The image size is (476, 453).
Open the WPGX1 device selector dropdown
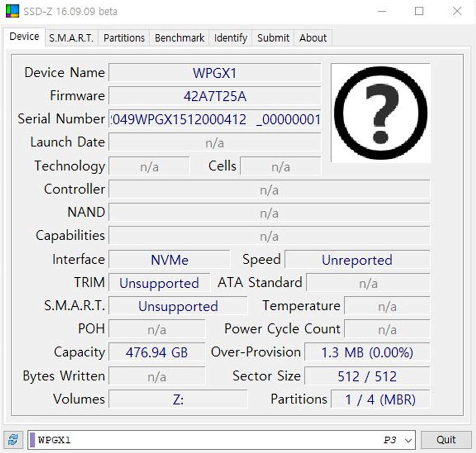tap(222, 440)
